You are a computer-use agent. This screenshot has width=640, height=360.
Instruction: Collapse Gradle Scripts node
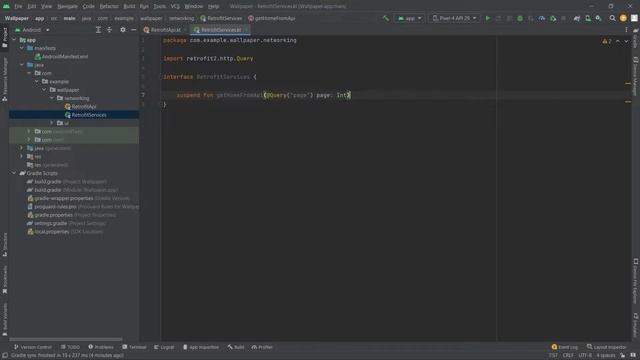pos(14,173)
